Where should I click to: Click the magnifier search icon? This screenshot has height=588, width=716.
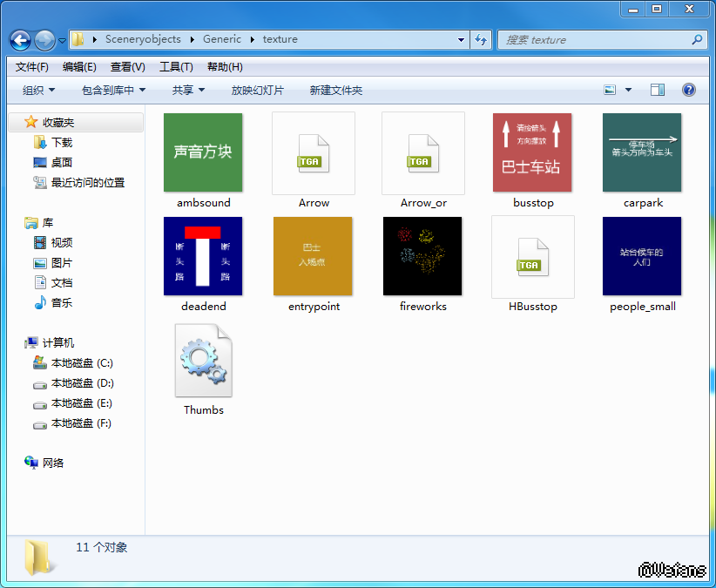tap(697, 40)
